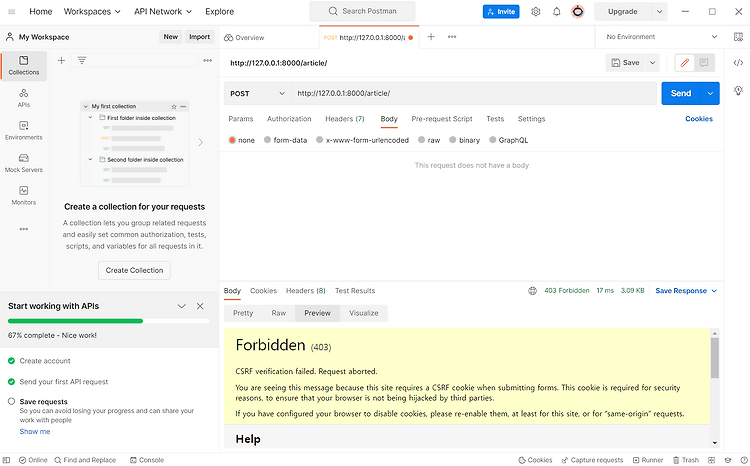This screenshot has height=466, width=750.
Task: Open Capture requests
Action: 592,460
